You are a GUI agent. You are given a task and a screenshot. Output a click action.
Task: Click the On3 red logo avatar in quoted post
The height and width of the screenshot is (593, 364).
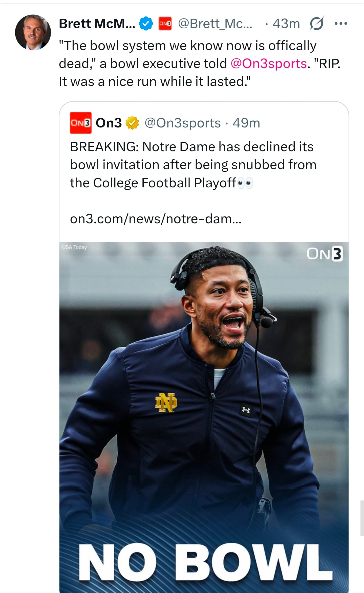pos(80,123)
